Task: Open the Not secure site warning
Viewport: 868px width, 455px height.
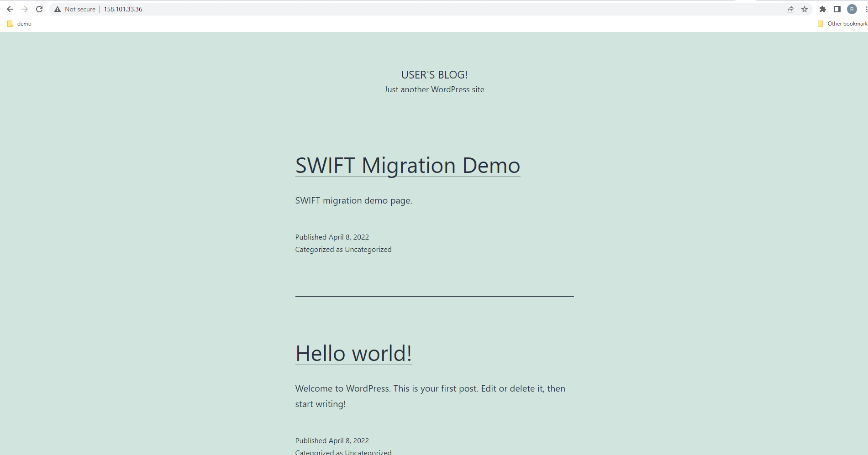Action: click(75, 9)
